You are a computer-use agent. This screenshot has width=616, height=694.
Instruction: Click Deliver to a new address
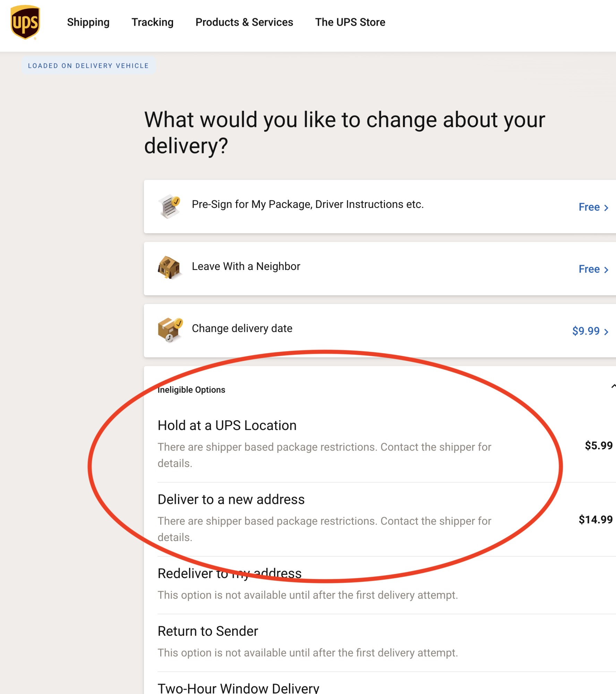[x=231, y=499]
